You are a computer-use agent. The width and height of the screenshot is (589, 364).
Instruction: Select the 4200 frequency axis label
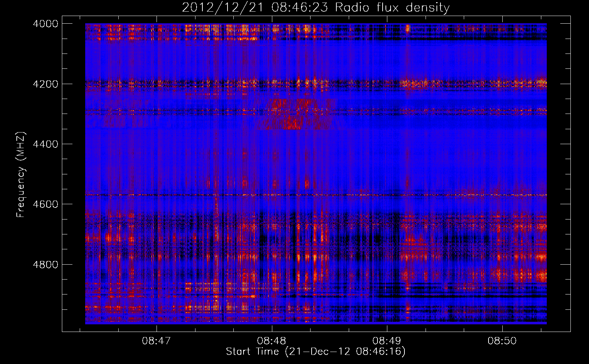coord(46,84)
